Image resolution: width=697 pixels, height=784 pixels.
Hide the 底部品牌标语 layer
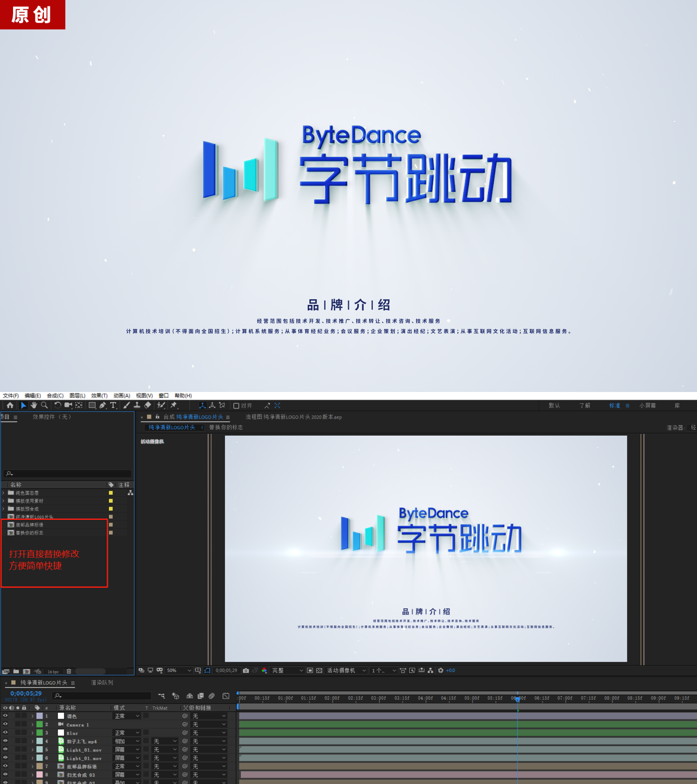(5, 766)
